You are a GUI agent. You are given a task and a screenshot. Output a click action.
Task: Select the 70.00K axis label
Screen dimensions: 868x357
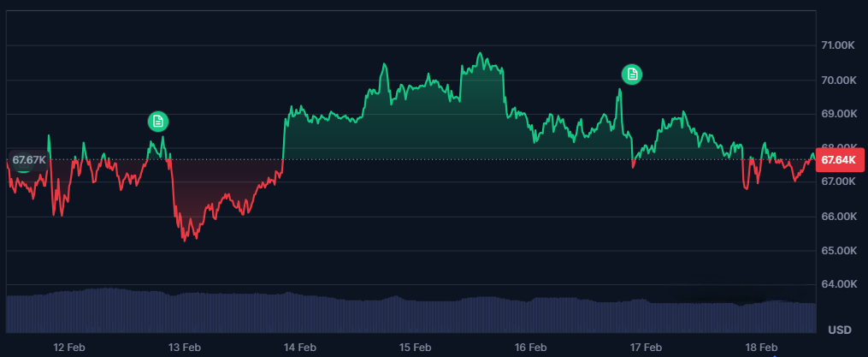[x=839, y=80]
